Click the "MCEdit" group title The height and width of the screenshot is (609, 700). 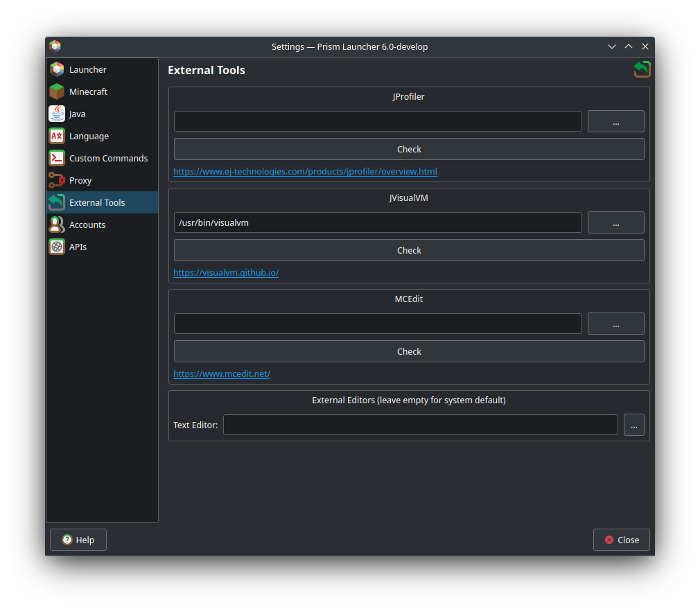click(x=408, y=299)
